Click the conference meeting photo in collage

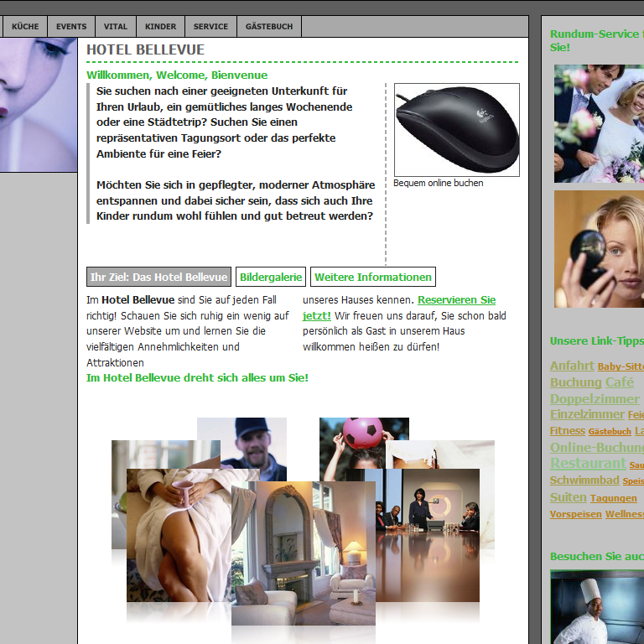pos(427,535)
